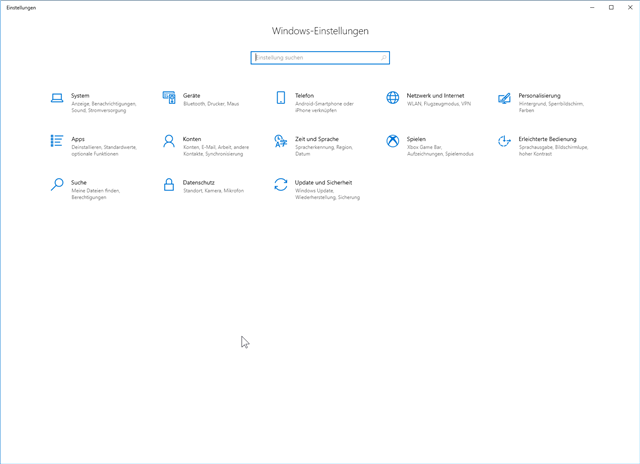Click the Suche title text
This screenshot has width=640, height=464.
click(79, 182)
